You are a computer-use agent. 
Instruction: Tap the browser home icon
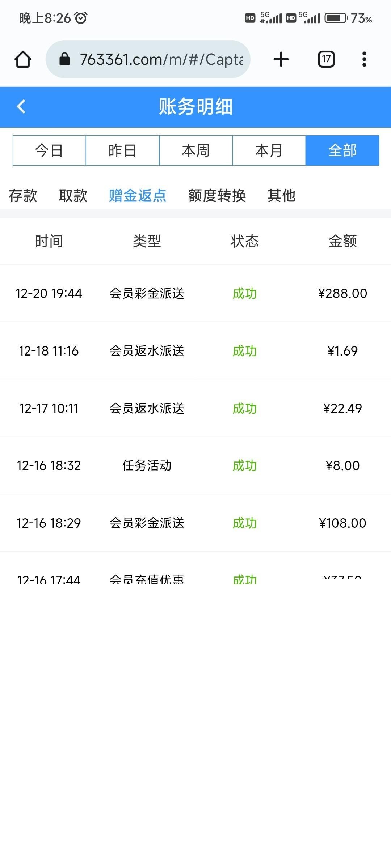23,59
